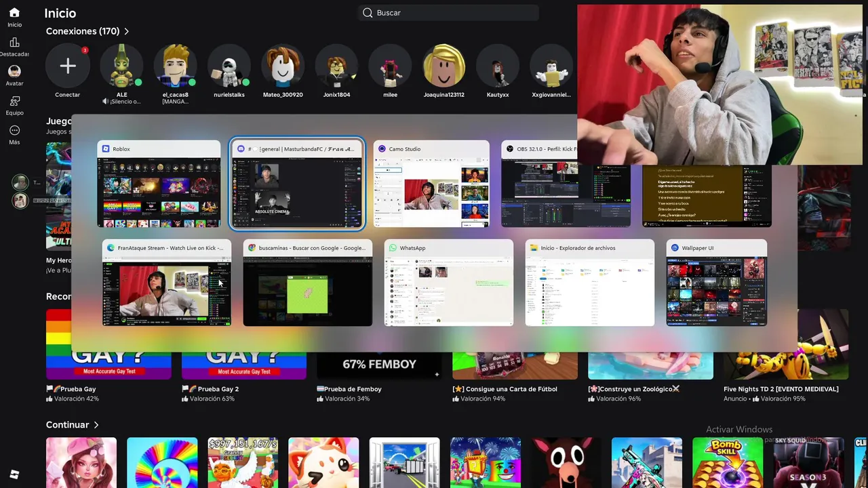
Task: Click the Wallpaper UI icon in title
Action: (675, 248)
